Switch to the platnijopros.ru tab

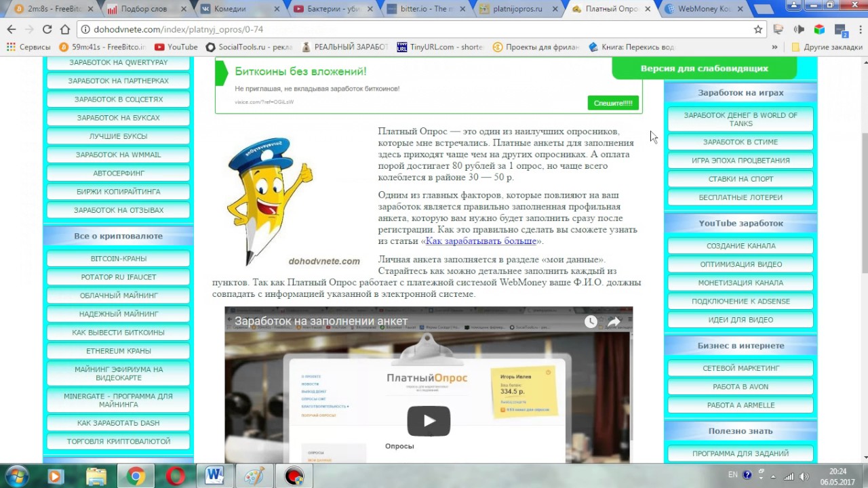521,9
